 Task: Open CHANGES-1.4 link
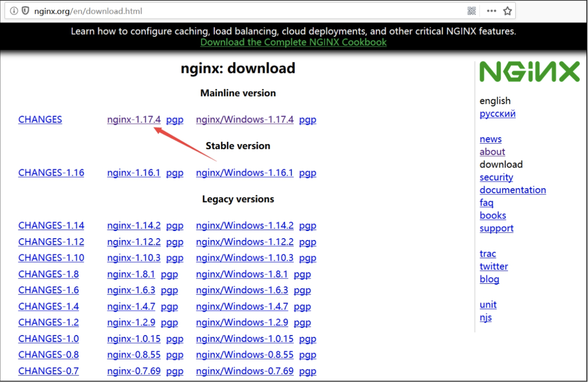click(x=48, y=307)
